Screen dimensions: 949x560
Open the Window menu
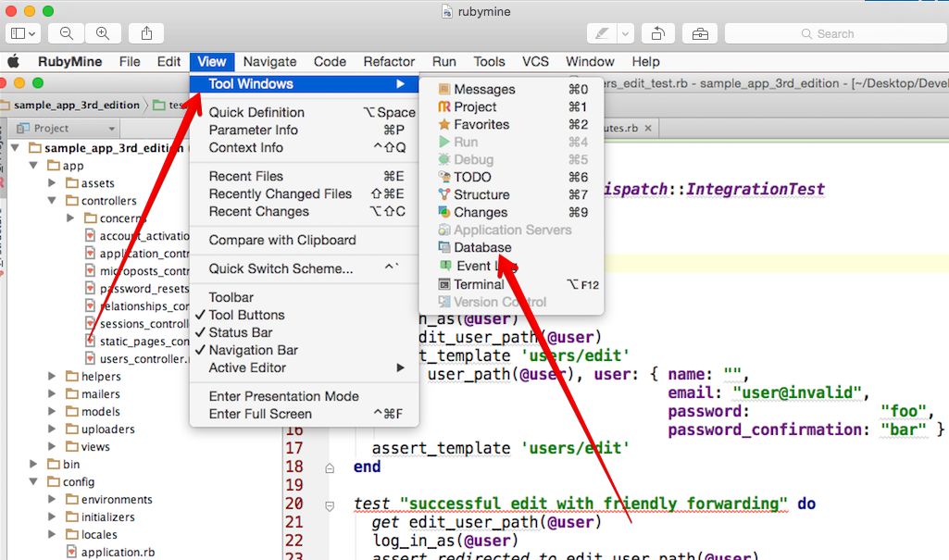tap(590, 62)
